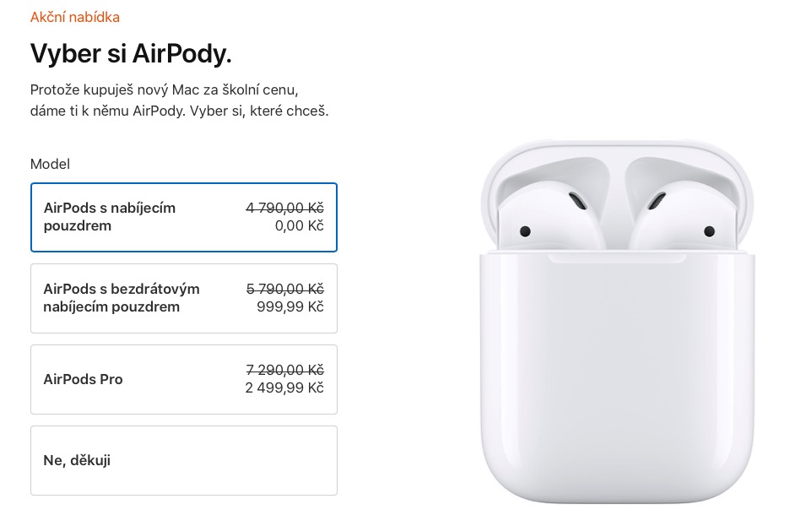Click the Vyber si AirPody heading
This screenshot has width=812, height=515.
131,54
